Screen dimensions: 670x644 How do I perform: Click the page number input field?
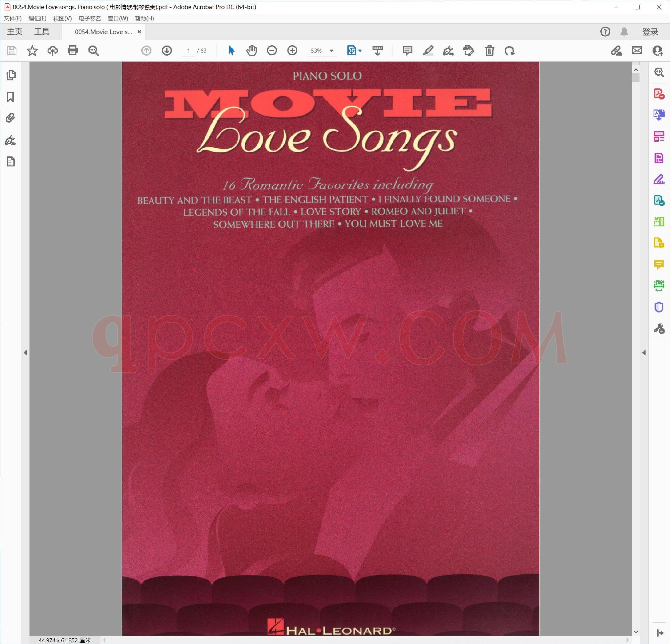tap(188, 51)
